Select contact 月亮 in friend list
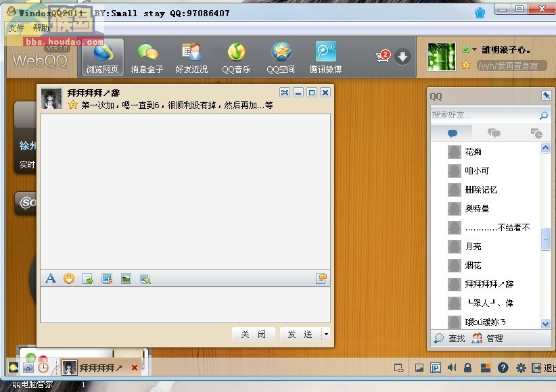556x392 pixels. point(485,246)
